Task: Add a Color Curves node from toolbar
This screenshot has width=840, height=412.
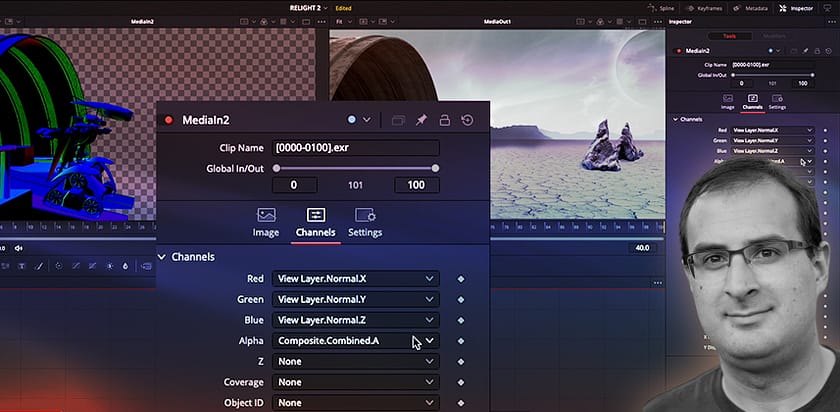Action: click(76, 266)
